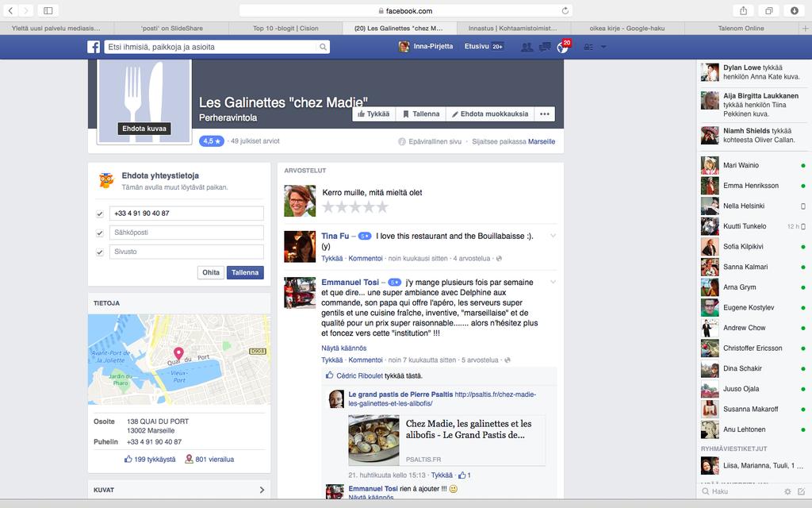Open the messages icon
This screenshot has height=508, width=812.
pyautogui.click(x=544, y=47)
